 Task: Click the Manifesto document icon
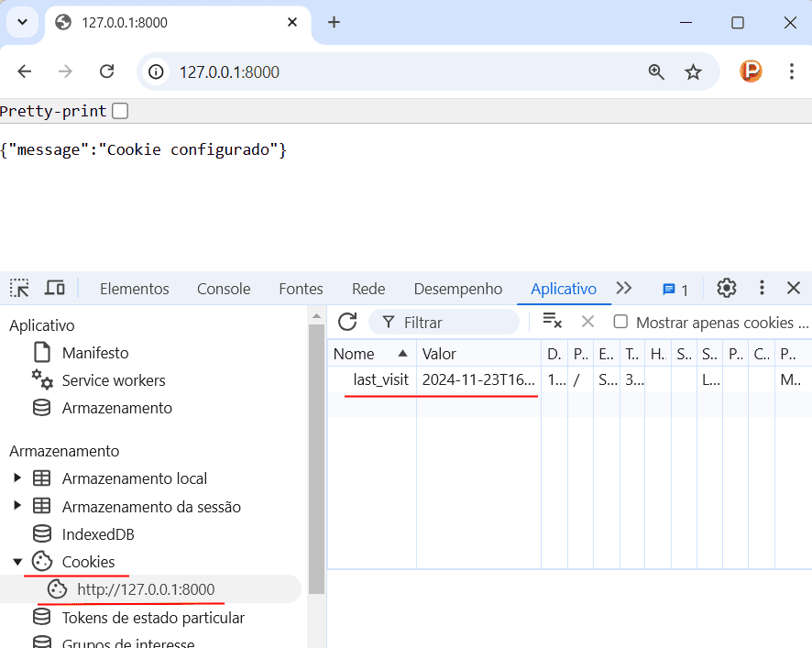tap(42, 352)
